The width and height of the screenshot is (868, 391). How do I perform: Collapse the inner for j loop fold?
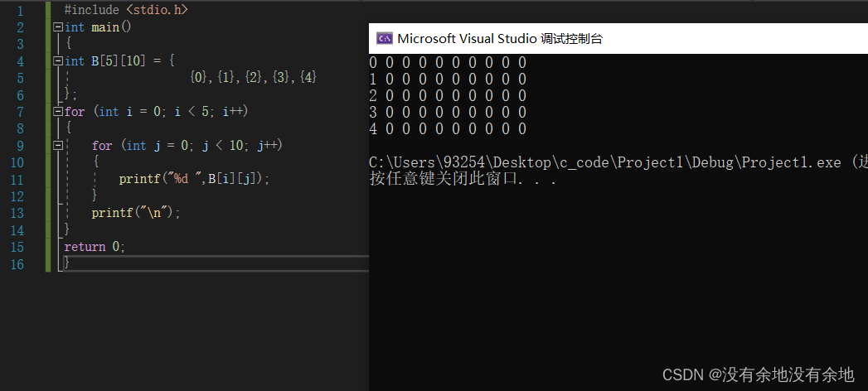click(57, 146)
